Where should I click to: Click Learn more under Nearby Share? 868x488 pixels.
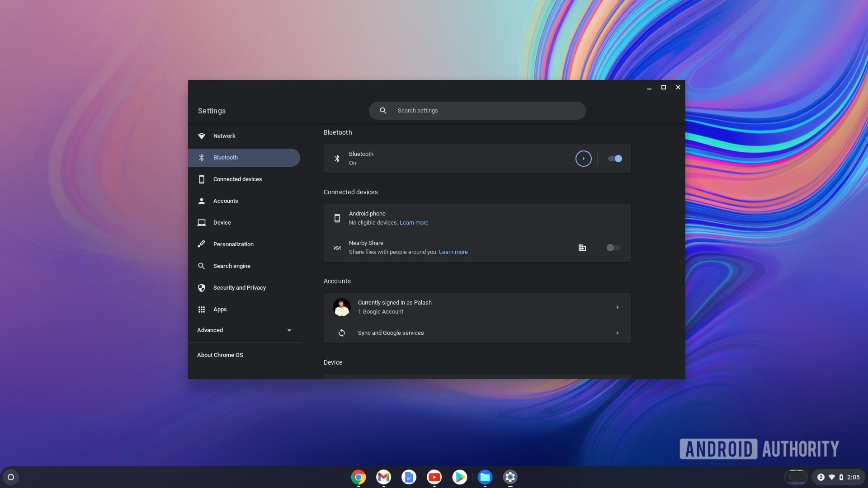click(x=453, y=252)
